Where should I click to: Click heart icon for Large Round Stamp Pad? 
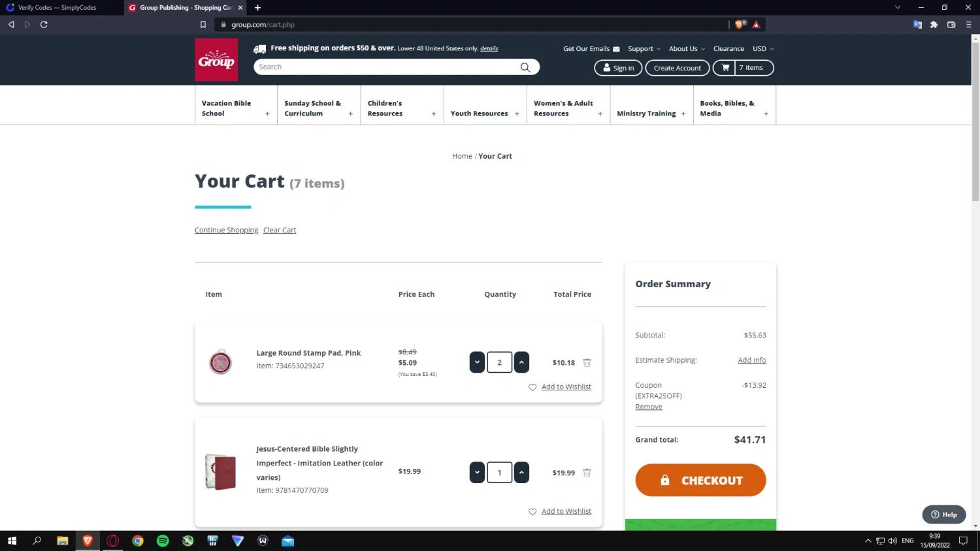(532, 387)
